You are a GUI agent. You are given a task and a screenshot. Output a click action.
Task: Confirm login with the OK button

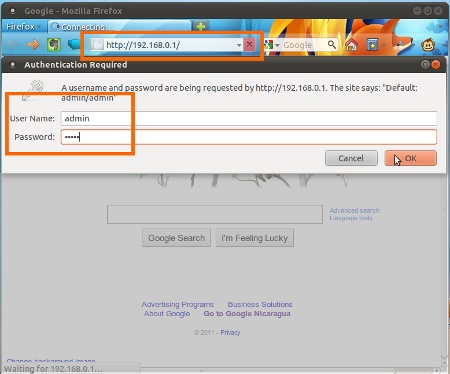pyautogui.click(x=411, y=158)
